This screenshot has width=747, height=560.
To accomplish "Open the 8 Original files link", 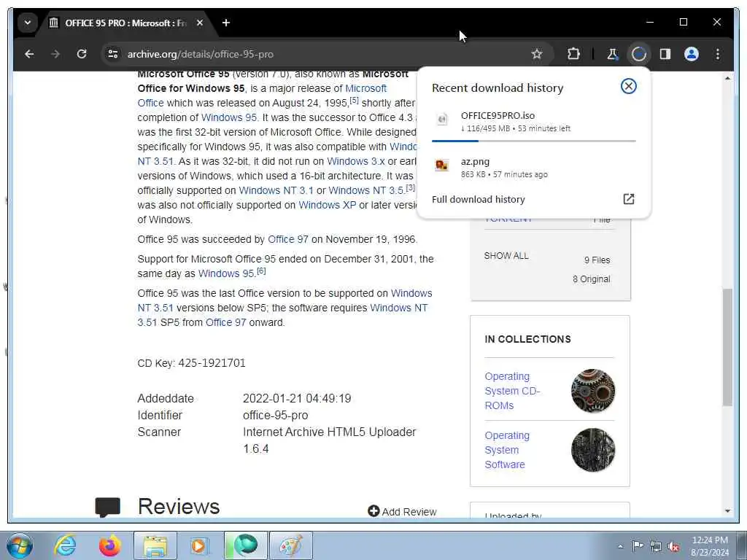I will click(x=591, y=279).
